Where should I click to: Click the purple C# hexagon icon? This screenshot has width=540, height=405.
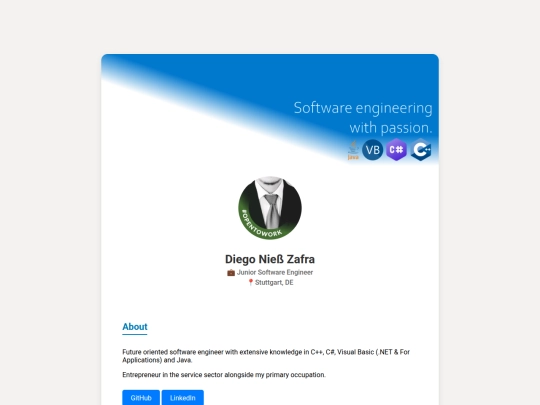tap(396, 150)
